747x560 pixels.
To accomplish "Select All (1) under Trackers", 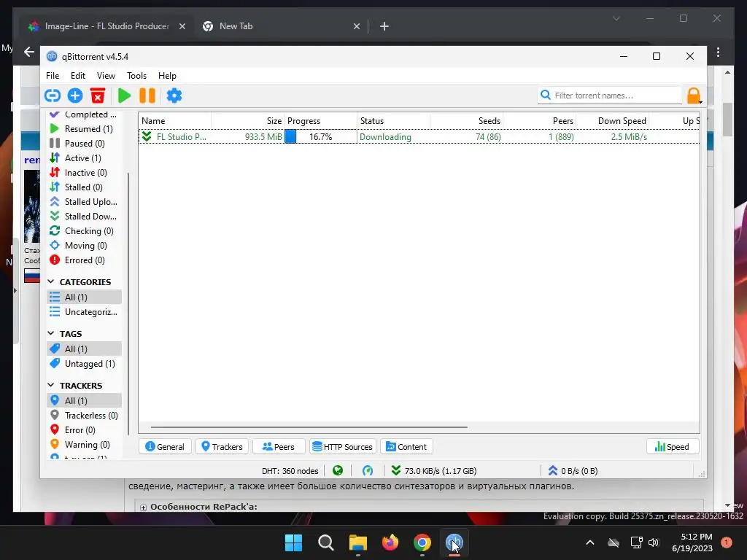I will [x=85, y=401].
